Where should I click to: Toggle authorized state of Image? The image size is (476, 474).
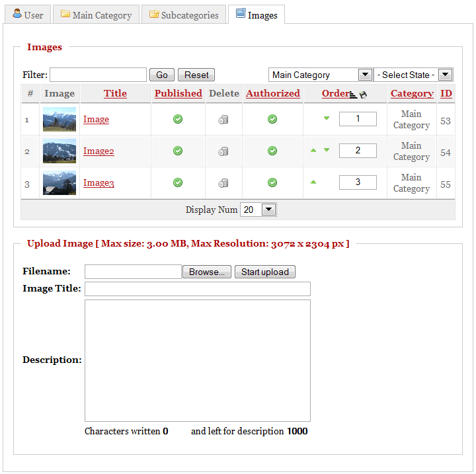(x=272, y=119)
